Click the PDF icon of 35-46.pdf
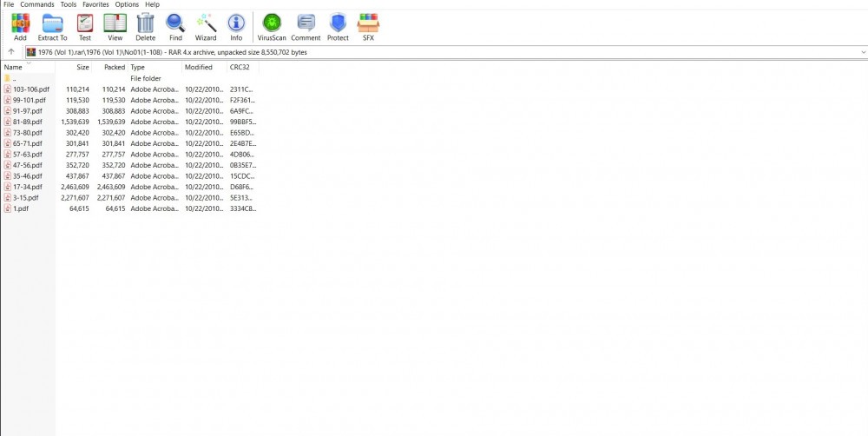 pyautogui.click(x=8, y=176)
